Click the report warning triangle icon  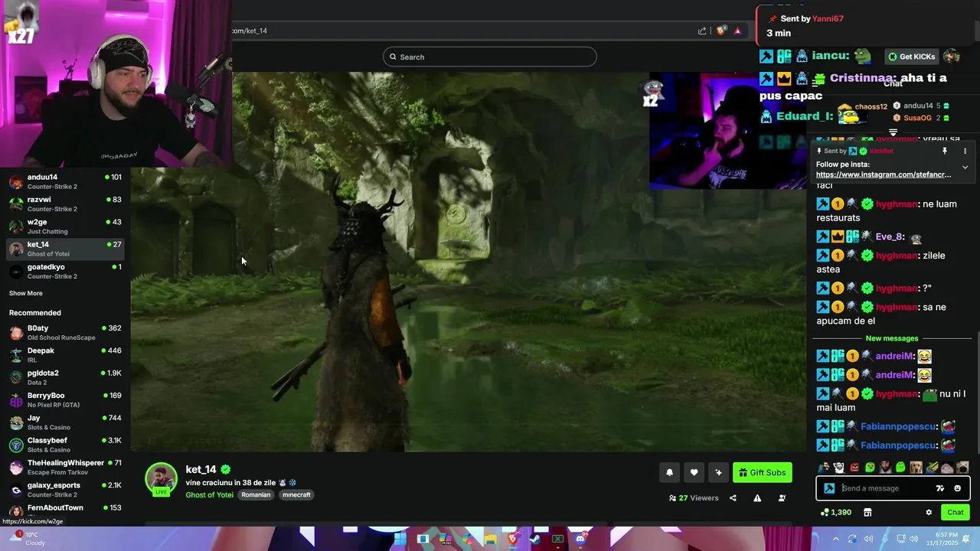coord(757,498)
